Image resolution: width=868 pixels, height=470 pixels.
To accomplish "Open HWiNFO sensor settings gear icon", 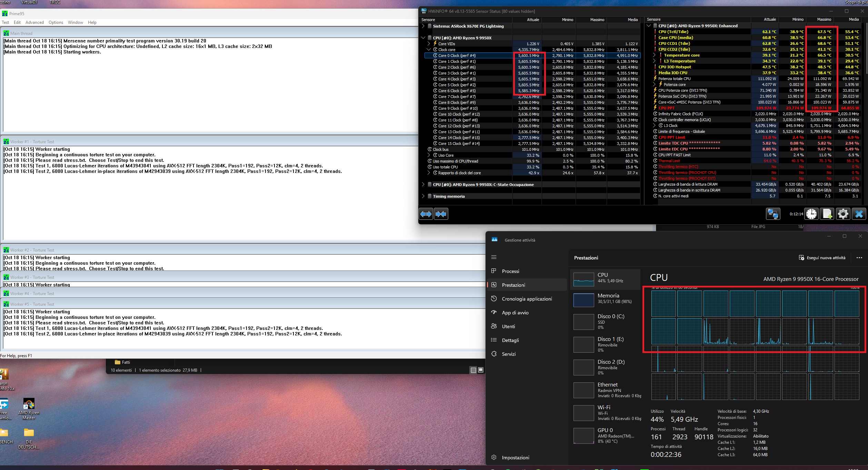I will 843,214.
